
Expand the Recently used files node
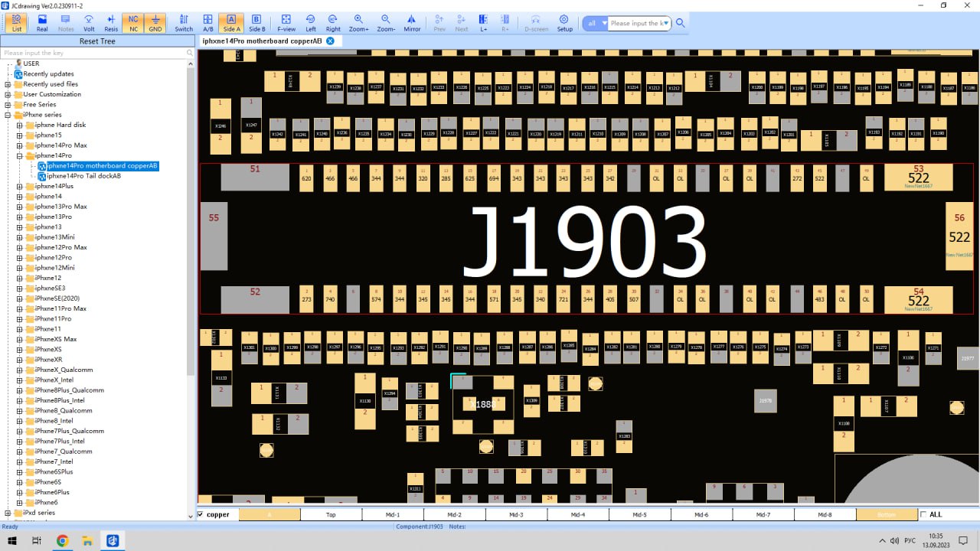coord(8,84)
